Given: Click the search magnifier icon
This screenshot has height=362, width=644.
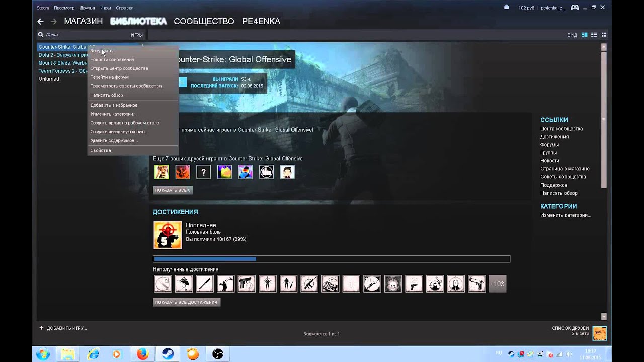Looking at the screenshot, I should click(41, 35).
